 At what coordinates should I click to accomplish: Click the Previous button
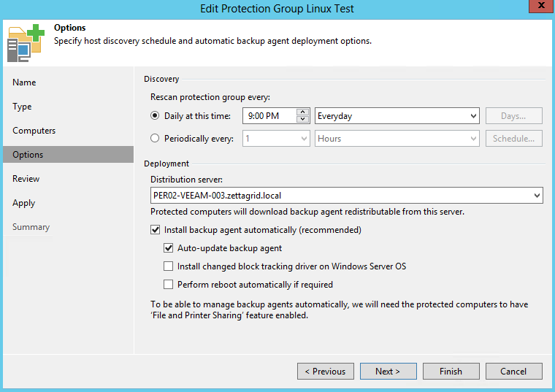click(325, 371)
